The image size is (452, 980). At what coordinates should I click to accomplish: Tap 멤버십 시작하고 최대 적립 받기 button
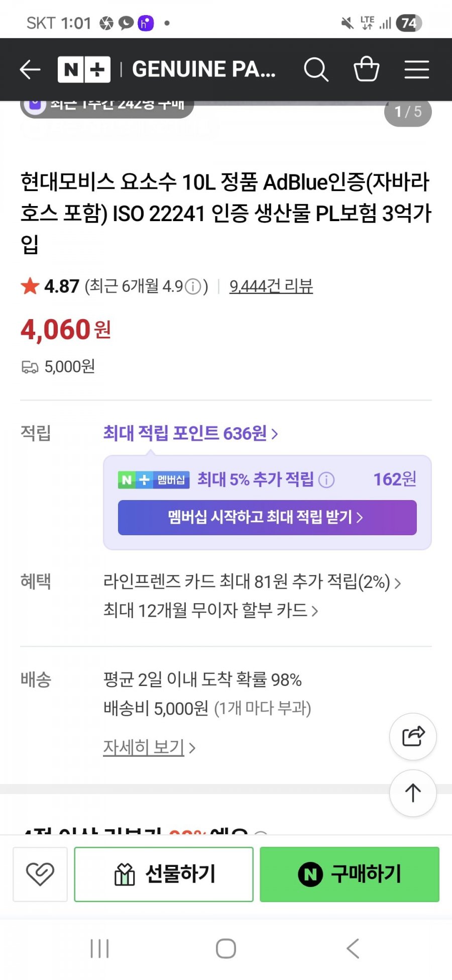(x=267, y=517)
